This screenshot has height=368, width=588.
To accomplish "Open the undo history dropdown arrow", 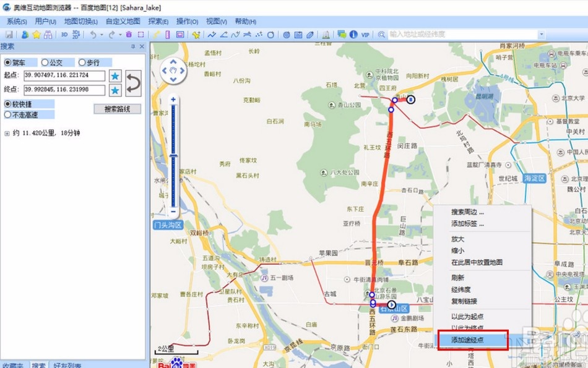I will 102,35.
